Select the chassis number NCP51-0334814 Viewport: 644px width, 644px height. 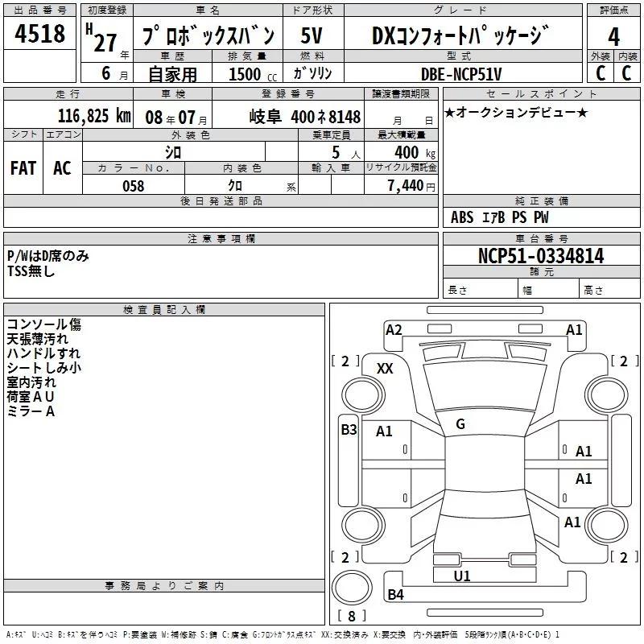[541, 256]
